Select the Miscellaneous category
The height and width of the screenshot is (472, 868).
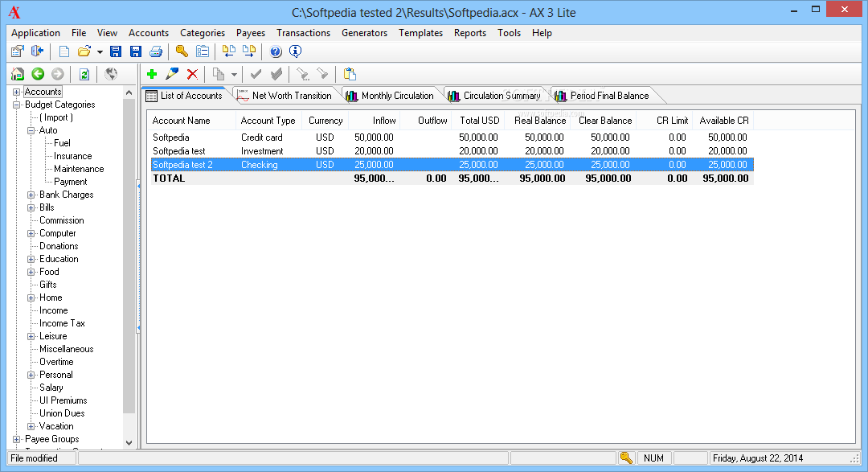(x=67, y=349)
